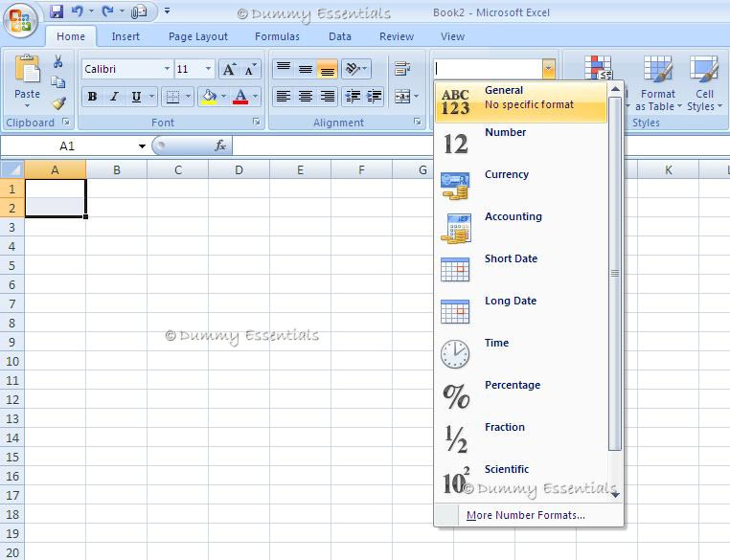Screen dimensions: 730x560
Task: Toggle Bold formatting
Action: [92, 97]
